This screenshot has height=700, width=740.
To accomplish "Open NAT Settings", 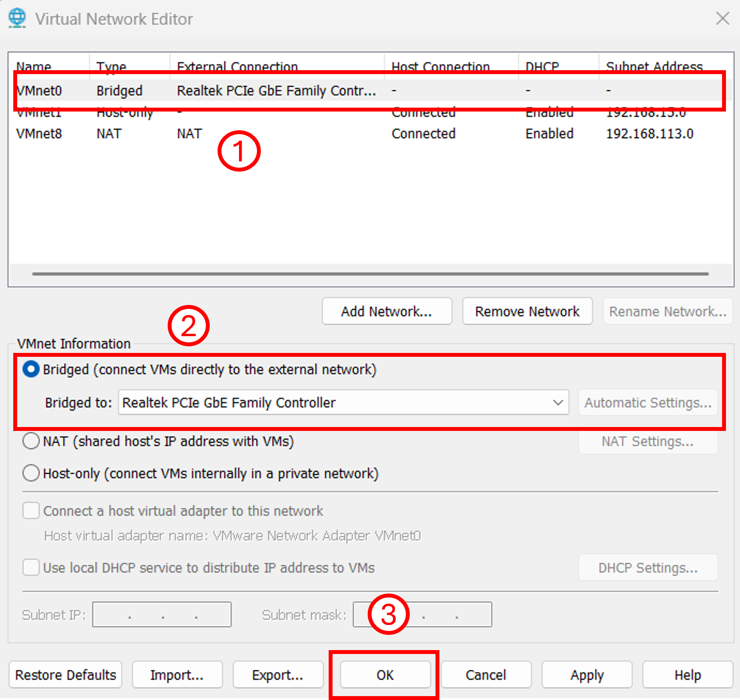I will pos(648,441).
